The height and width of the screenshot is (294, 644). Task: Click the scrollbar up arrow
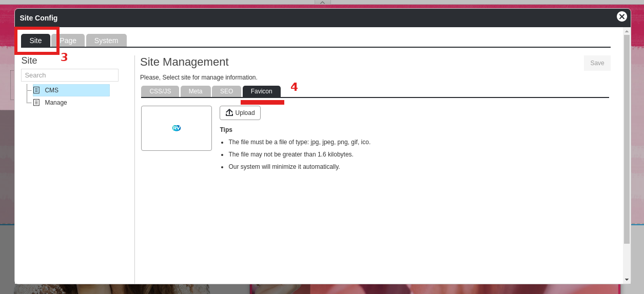(x=627, y=31)
